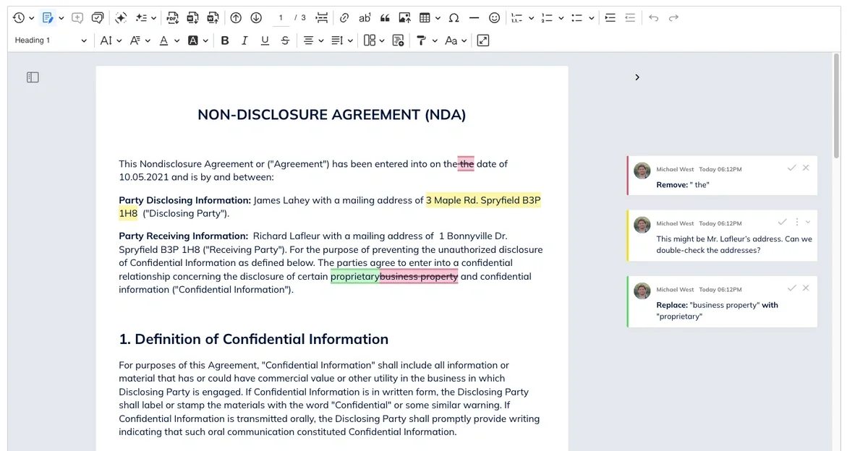
Task: Discard the "Replace: business property" suggestion
Action: point(806,288)
